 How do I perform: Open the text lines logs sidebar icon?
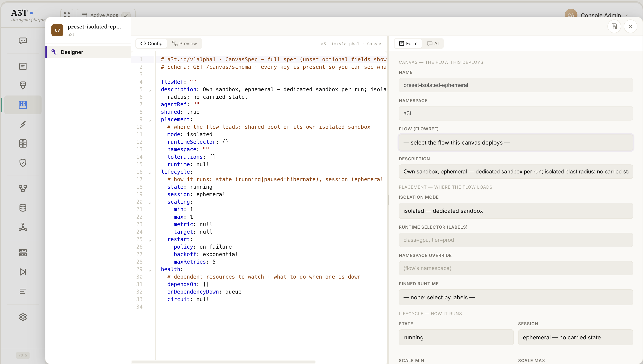tap(23, 291)
